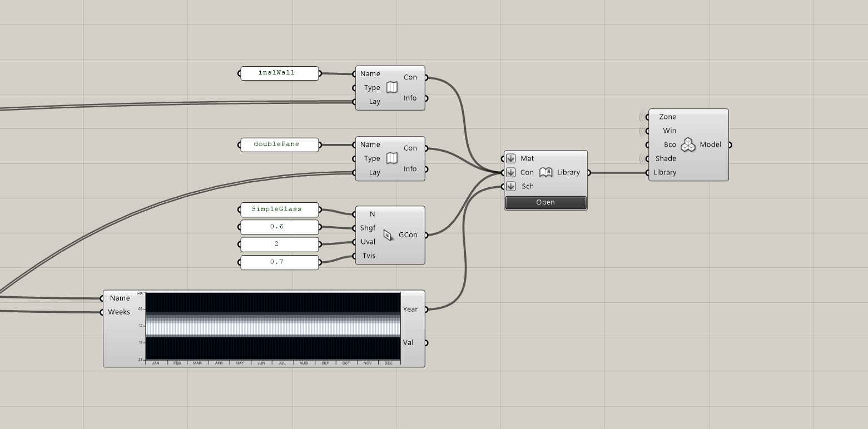Viewport: 868px width, 429px height.
Task: Click Weeks input of schedule component
Action: click(x=119, y=312)
